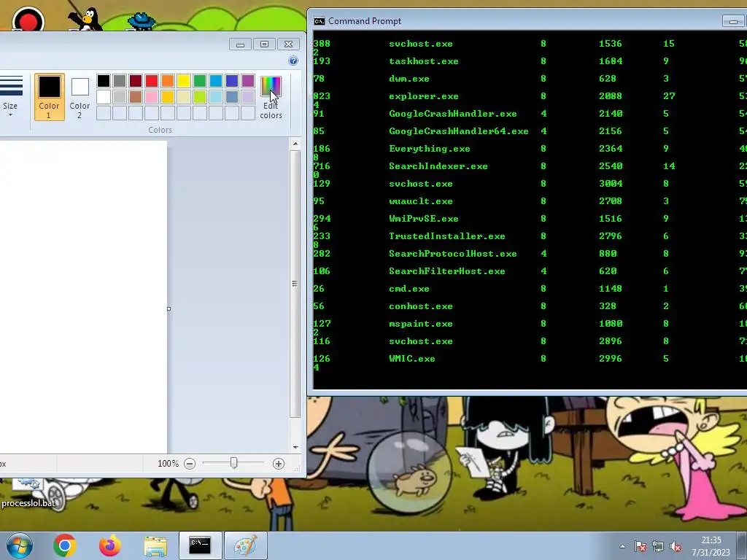Click the Paint vertical scrollbar up arrow

(x=295, y=144)
